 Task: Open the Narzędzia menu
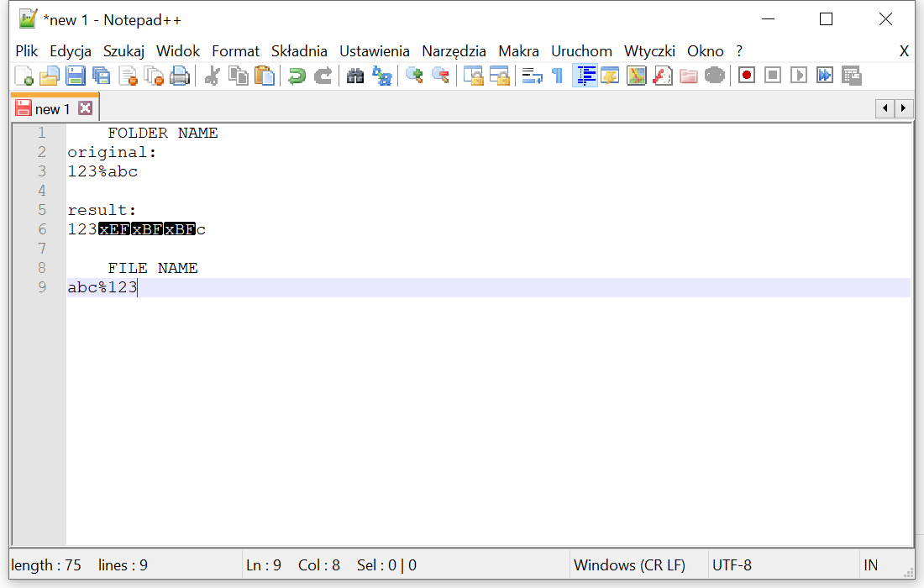pos(454,51)
